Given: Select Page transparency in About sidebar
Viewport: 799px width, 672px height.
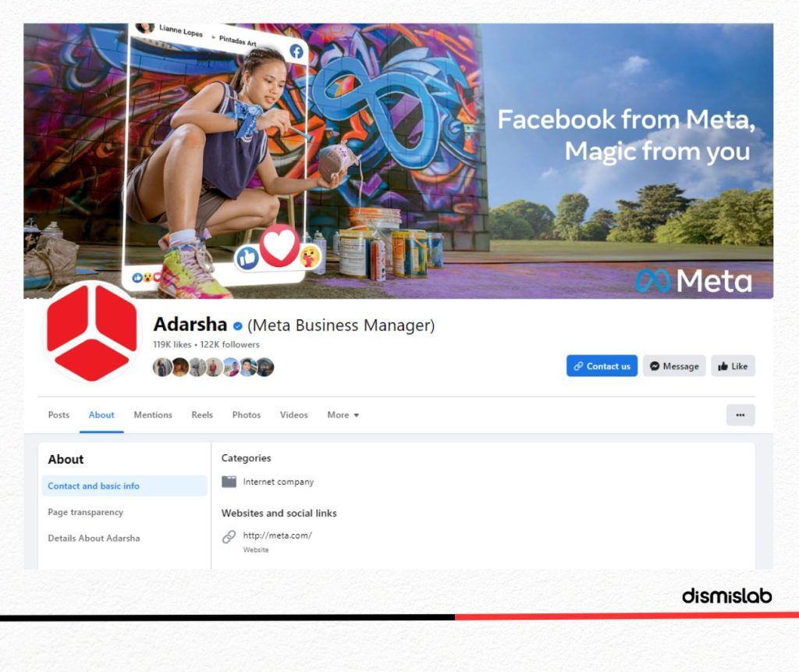Looking at the screenshot, I should (x=86, y=512).
